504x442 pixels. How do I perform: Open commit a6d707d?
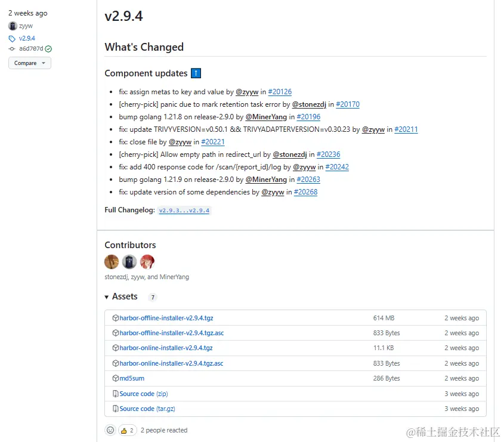tap(31, 48)
